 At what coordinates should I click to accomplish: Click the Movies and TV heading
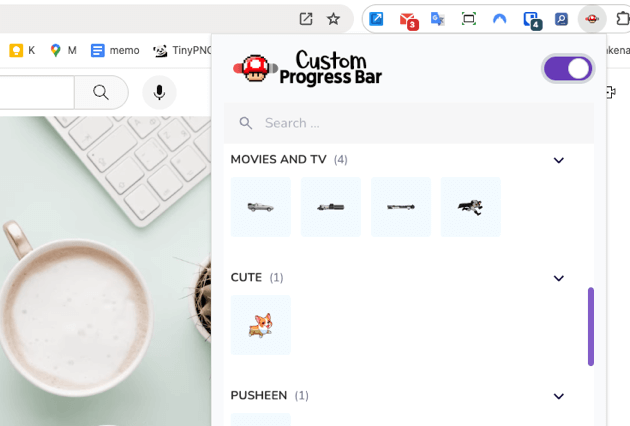(x=278, y=160)
